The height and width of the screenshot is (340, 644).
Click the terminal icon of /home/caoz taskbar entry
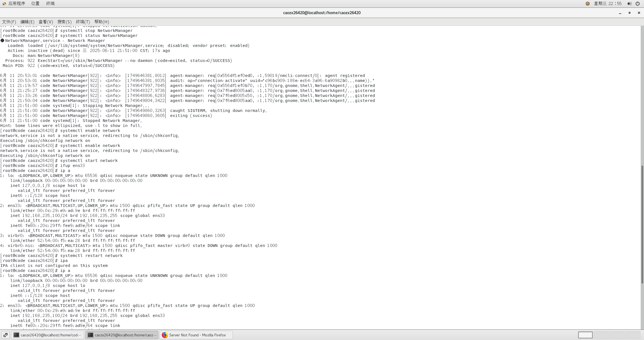(90, 335)
